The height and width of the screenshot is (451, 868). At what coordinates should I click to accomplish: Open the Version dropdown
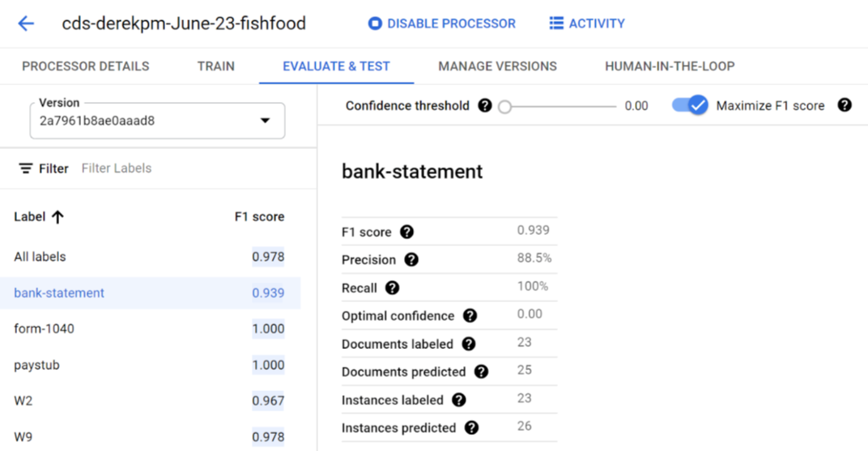[158, 120]
